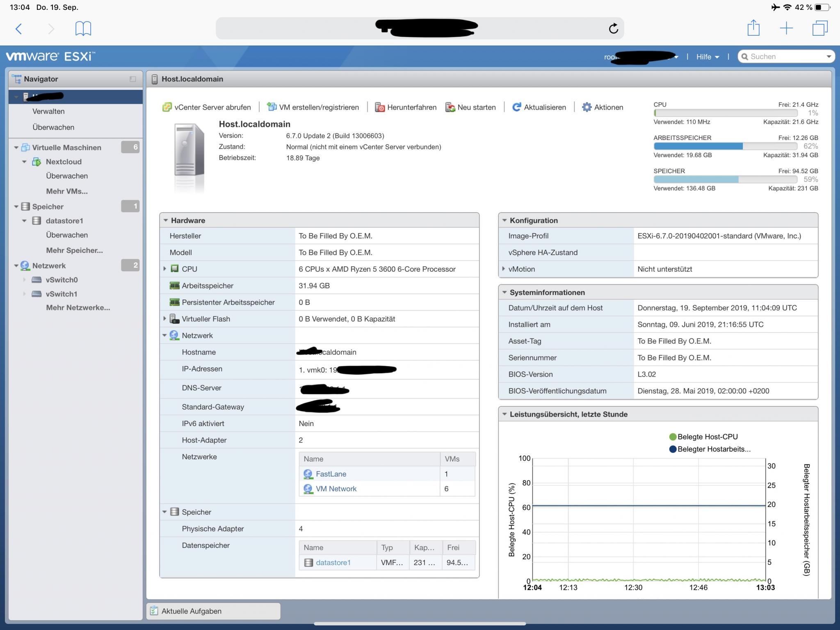
Task: Collapse Virtuelle Maschinen tree node
Action: 16,147
